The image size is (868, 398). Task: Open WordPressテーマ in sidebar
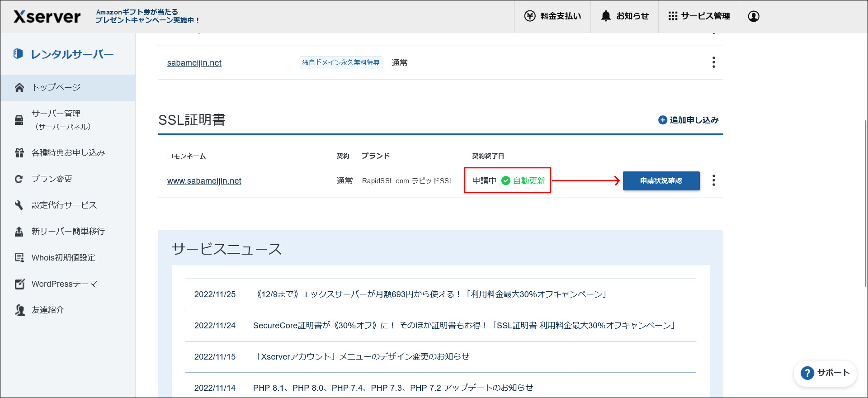point(68,284)
